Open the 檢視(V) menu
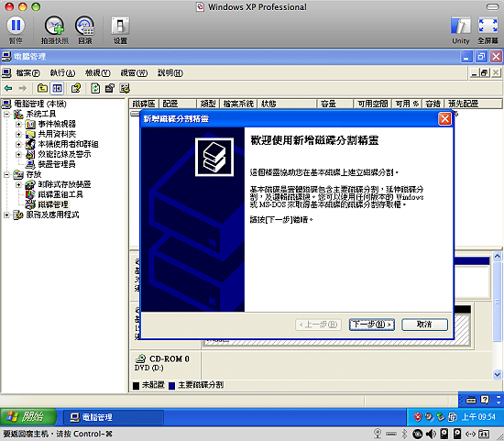Viewport: 504px width, 441px height. [98, 73]
